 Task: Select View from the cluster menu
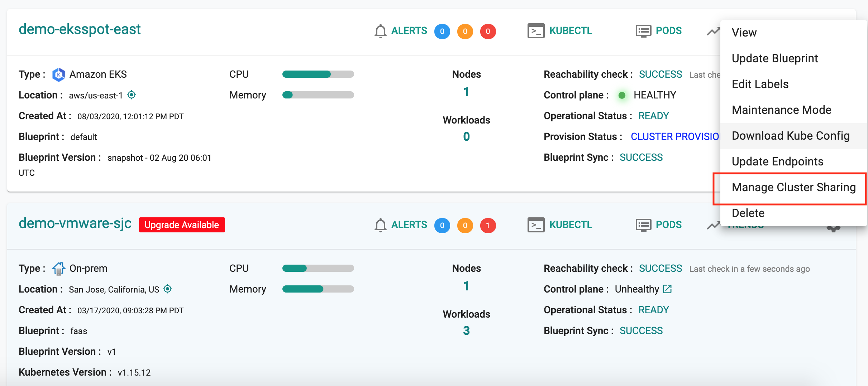pyautogui.click(x=794, y=33)
